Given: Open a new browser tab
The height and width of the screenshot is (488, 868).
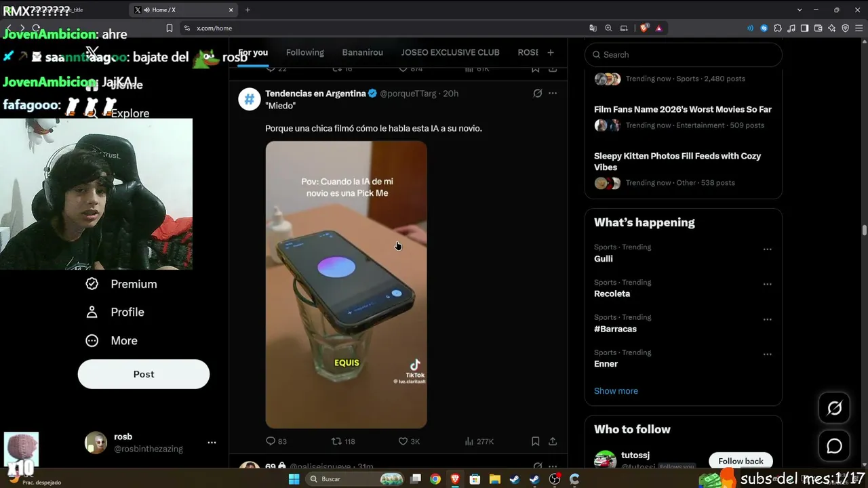Looking at the screenshot, I should (248, 10).
